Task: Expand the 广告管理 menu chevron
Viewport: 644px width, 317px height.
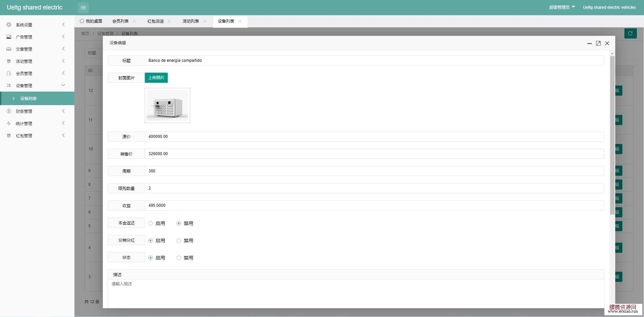Action: click(63, 36)
